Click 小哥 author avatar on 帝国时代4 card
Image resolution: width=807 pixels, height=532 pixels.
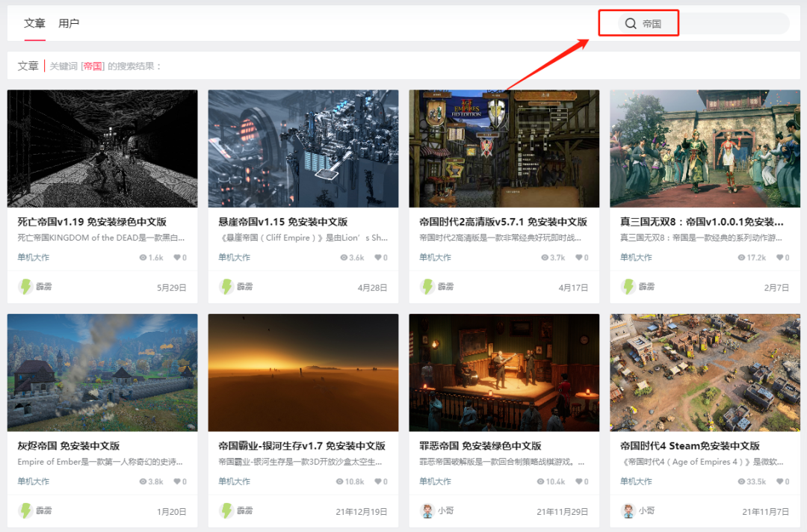click(x=628, y=510)
